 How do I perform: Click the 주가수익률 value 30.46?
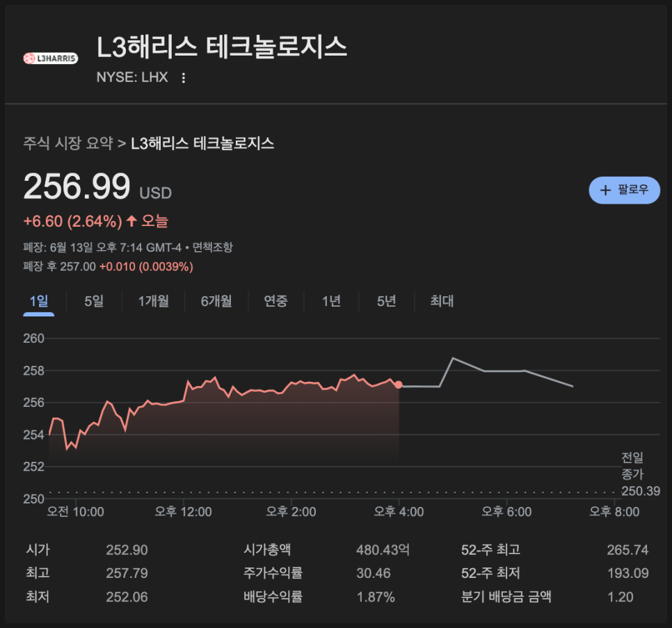click(374, 573)
